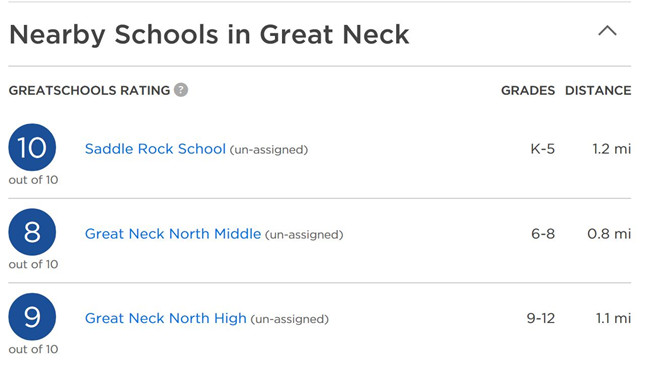Click the K-5 grades value
650x367 pixels.
[543, 148]
